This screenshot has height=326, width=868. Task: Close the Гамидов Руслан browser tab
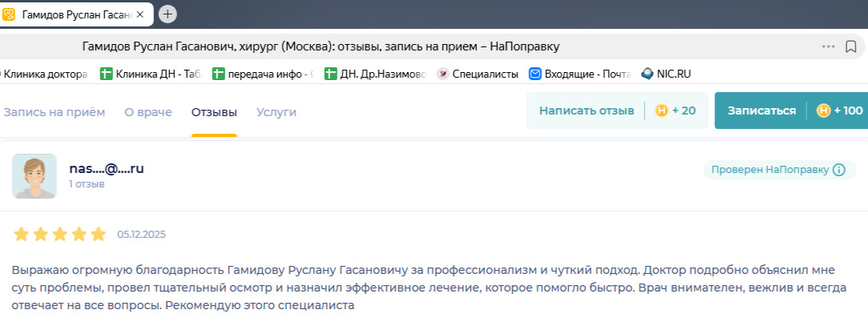[140, 14]
